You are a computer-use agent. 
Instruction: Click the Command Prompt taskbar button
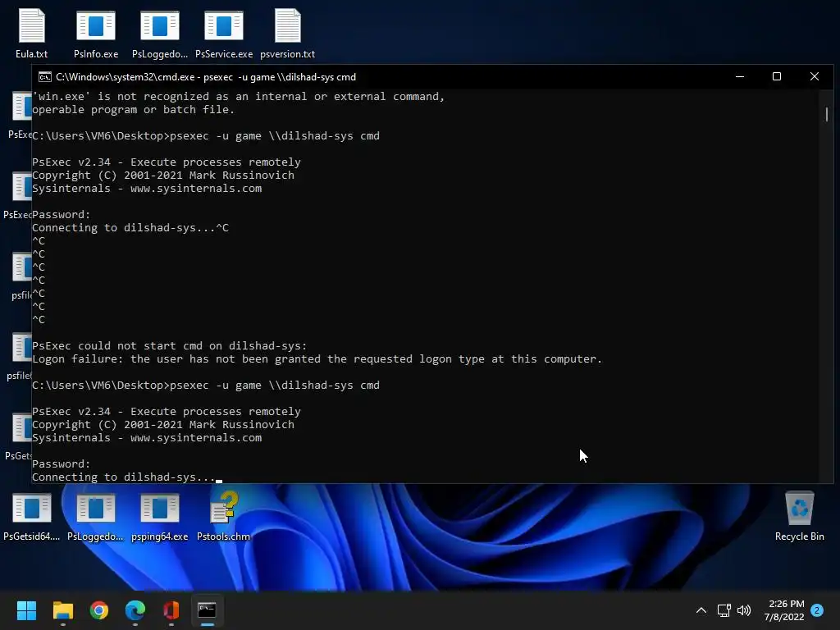coord(207,610)
